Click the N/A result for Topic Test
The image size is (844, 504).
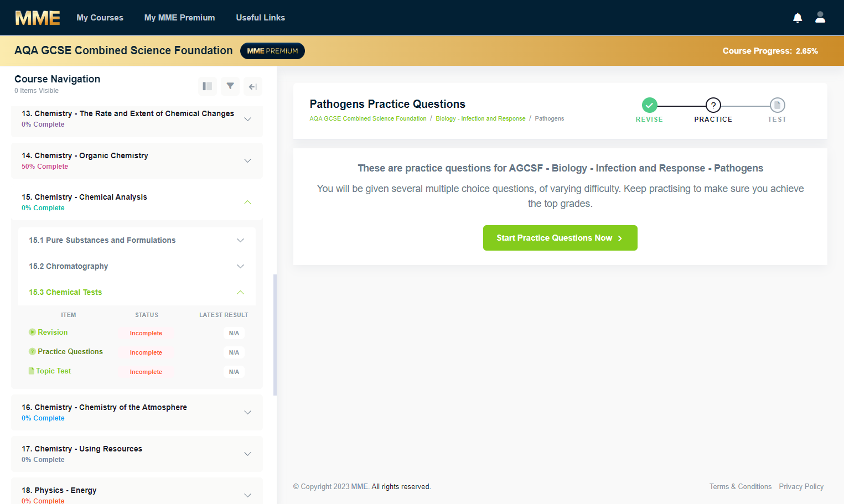point(234,372)
